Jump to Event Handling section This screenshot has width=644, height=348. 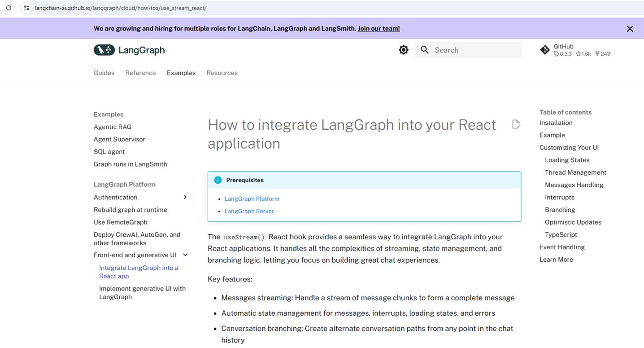(x=562, y=247)
